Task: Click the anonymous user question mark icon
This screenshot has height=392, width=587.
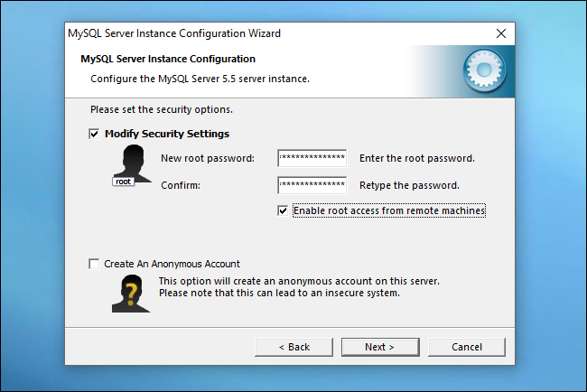Action: (x=131, y=294)
